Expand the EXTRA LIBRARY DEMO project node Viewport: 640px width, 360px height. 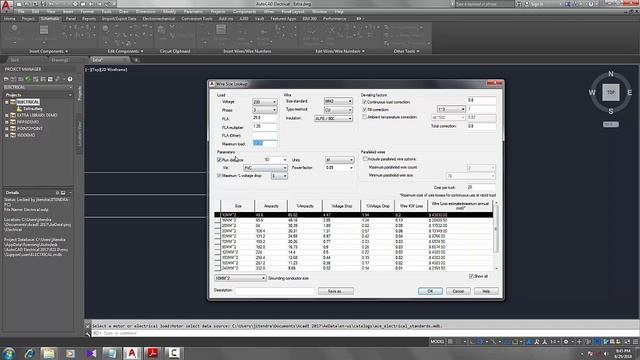point(7,116)
